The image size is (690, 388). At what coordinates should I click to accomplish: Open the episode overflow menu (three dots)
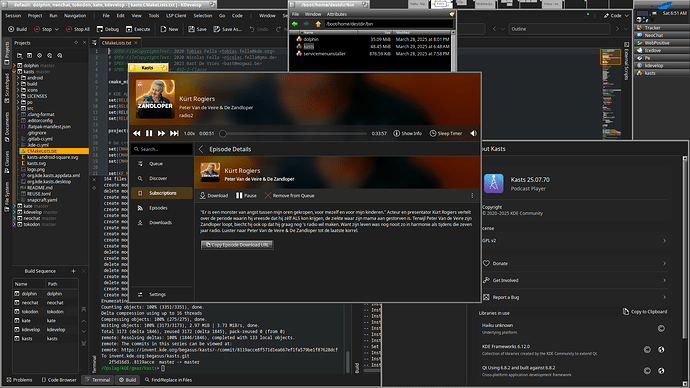click(472, 195)
